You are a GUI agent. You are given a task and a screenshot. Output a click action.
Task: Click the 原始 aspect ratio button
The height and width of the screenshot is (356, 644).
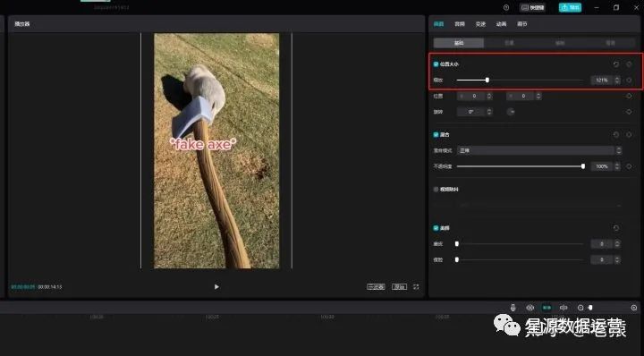coord(399,286)
